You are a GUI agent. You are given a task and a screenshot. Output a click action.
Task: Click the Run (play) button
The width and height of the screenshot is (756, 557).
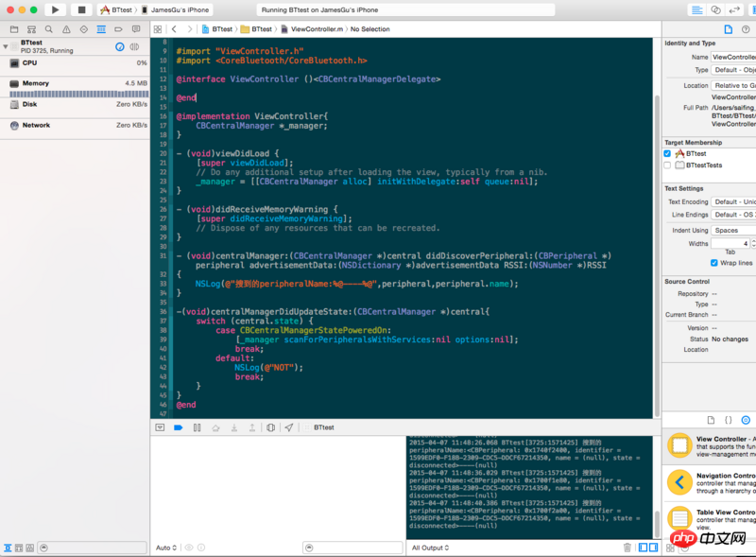[x=55, y=9]
